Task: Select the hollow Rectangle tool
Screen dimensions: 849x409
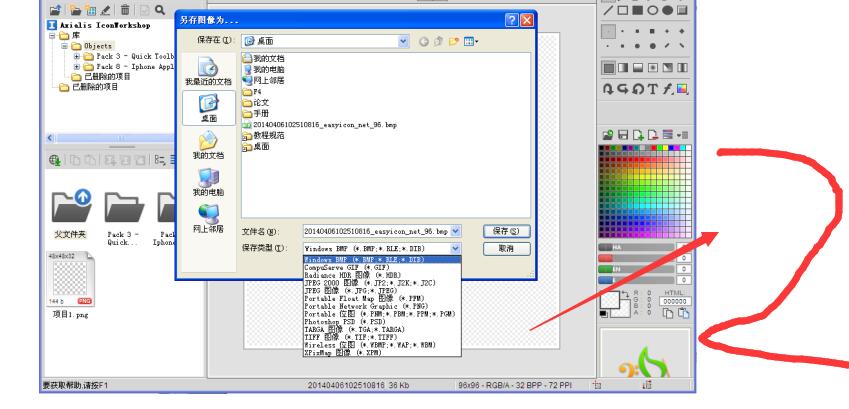Action: (x=623, y=10)
